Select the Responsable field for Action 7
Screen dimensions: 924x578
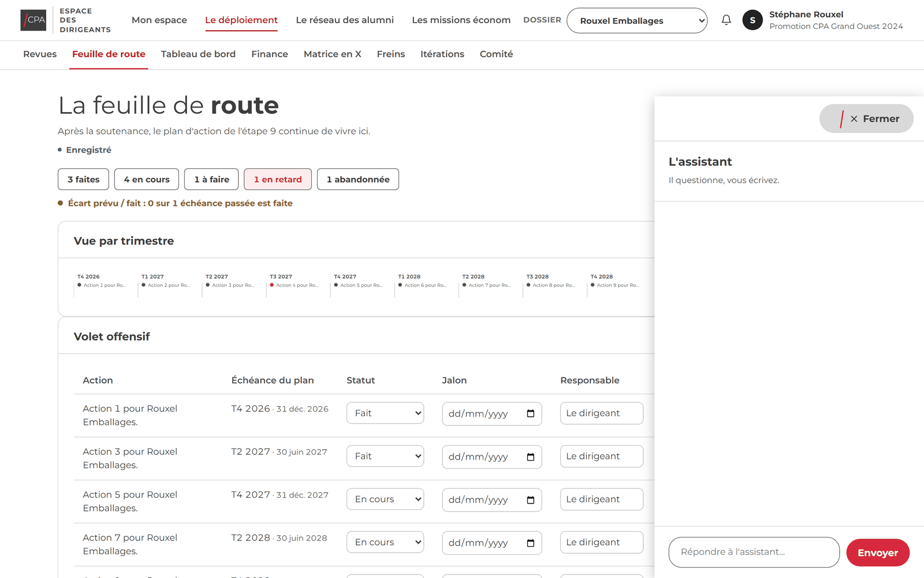(602, 543)
